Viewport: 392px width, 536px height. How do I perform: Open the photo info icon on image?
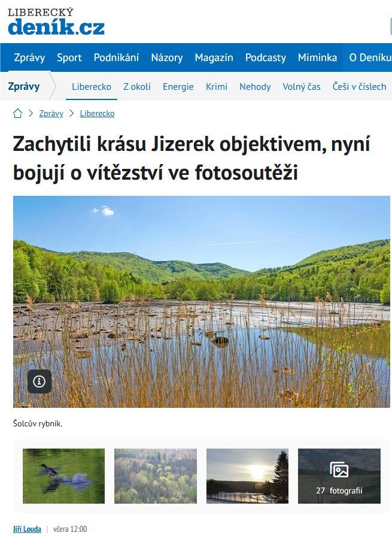(x=39, y=381)
